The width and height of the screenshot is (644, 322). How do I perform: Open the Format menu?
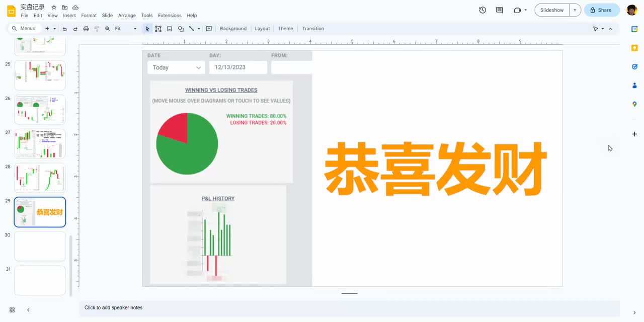point(89,16)
